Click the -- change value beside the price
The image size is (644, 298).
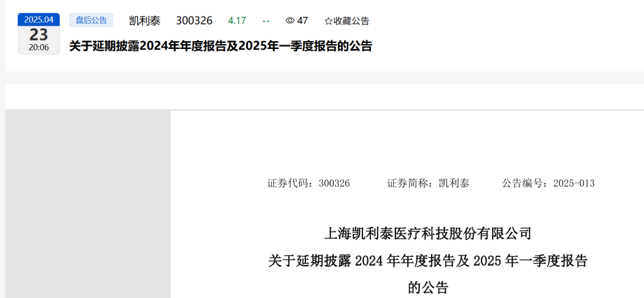(266, 20)
